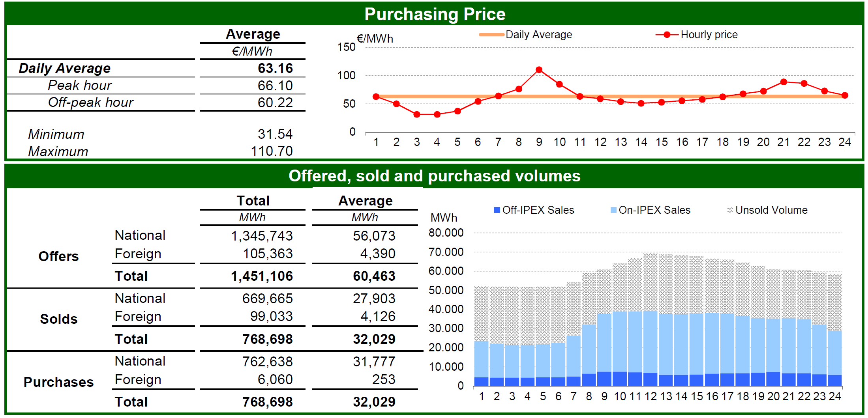Screen dimensions: 868x418
Task: Click the Solds section label
Action: [58, 319]
